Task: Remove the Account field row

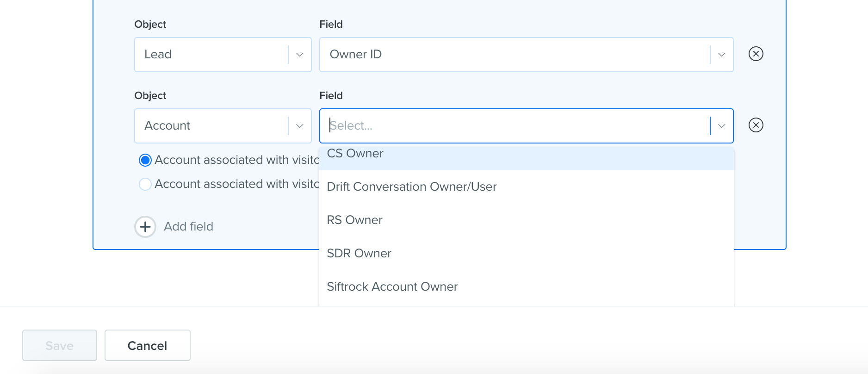Action: pos(756,125)
